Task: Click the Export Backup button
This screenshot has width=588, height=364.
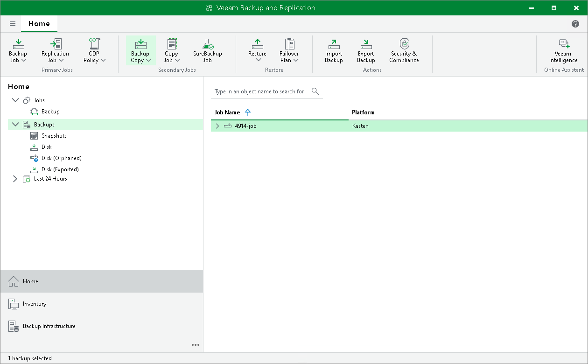Action: [x=366, y=50]
